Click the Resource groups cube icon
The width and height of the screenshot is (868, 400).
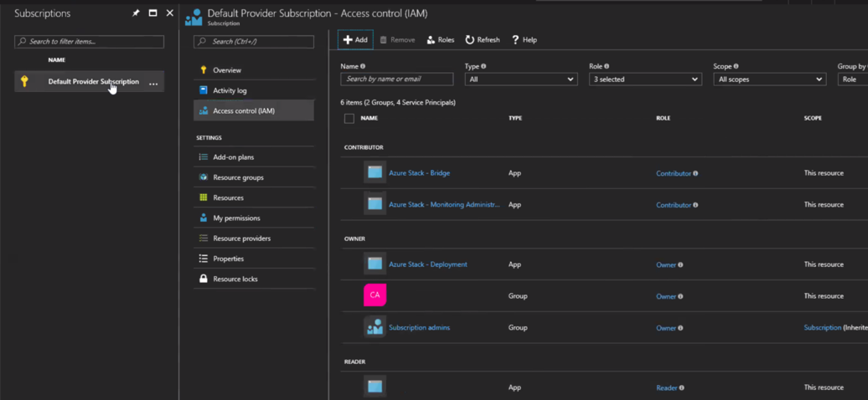coord(203,177)
